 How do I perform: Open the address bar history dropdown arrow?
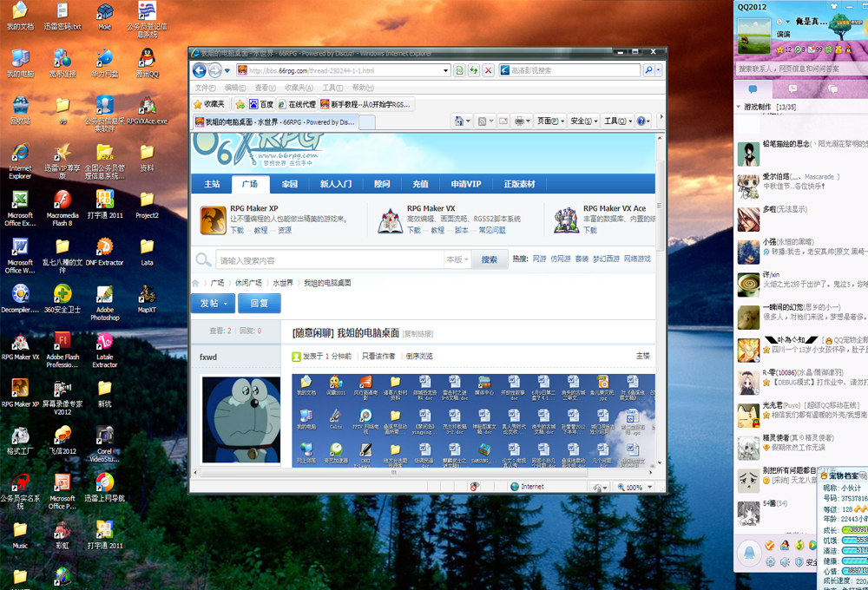pos(445,70)
